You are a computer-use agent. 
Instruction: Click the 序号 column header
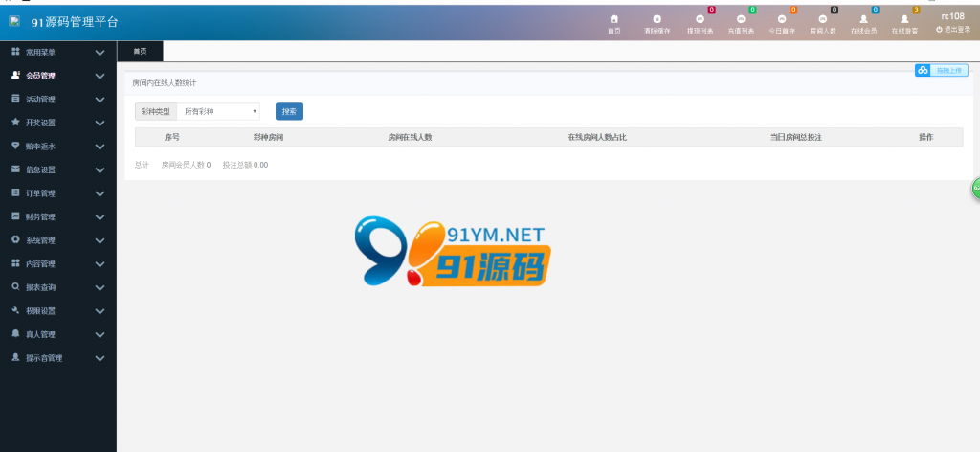172,138
